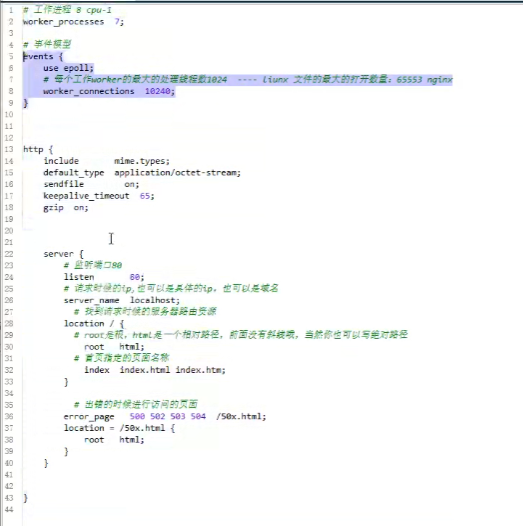Screen dimensions: 523x526
Task: Click the closing brace on line 43
Action: coord(25,498)
